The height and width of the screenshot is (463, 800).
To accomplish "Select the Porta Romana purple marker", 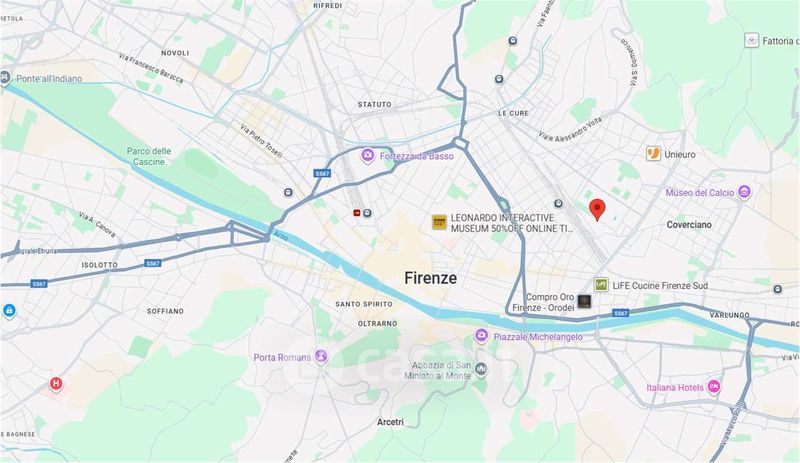I will (x=321, y=356).
